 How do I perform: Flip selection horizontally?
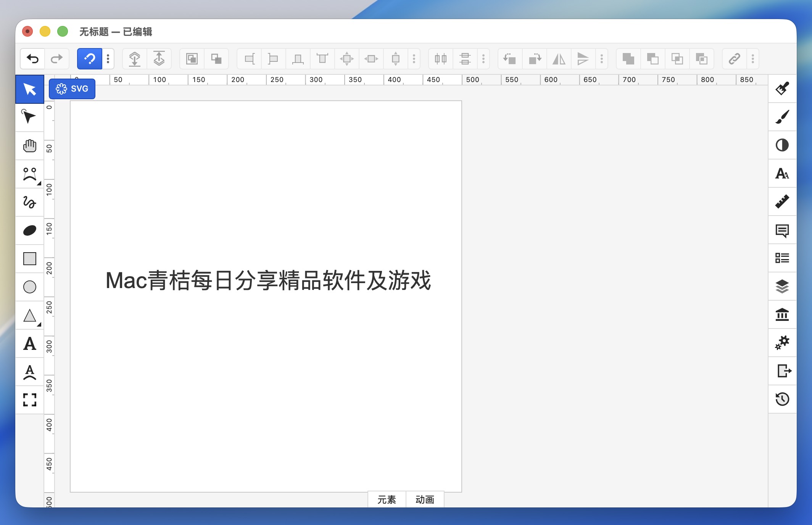(559, 59)
